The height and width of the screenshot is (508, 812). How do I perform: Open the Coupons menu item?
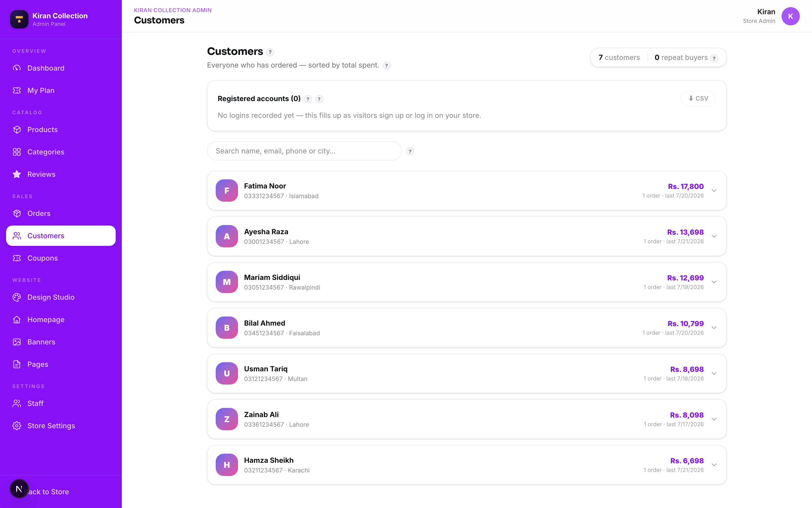(x=61, y=258)
